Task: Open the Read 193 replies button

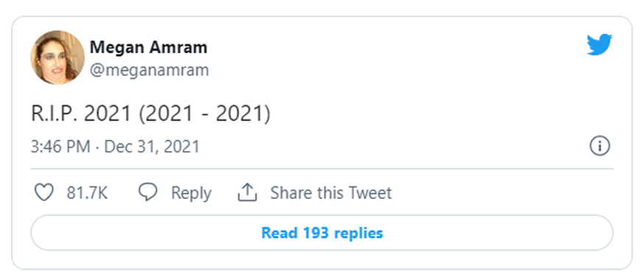Action: (322, 232)
